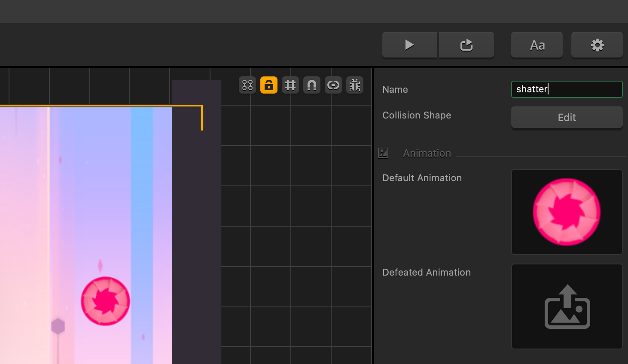Collapse section via Animation image icon
Image resolution: width=628 pixels, height=364 pixels.
(x=383, y=153)
